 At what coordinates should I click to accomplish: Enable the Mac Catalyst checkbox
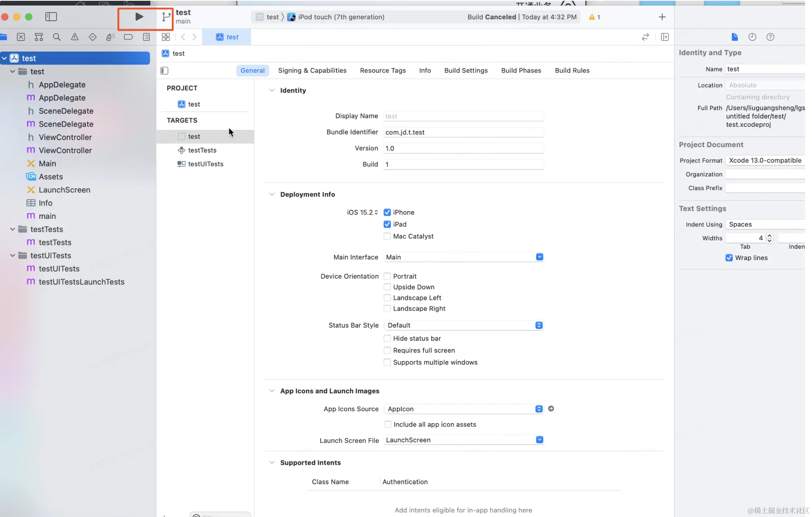coord(387,236)
